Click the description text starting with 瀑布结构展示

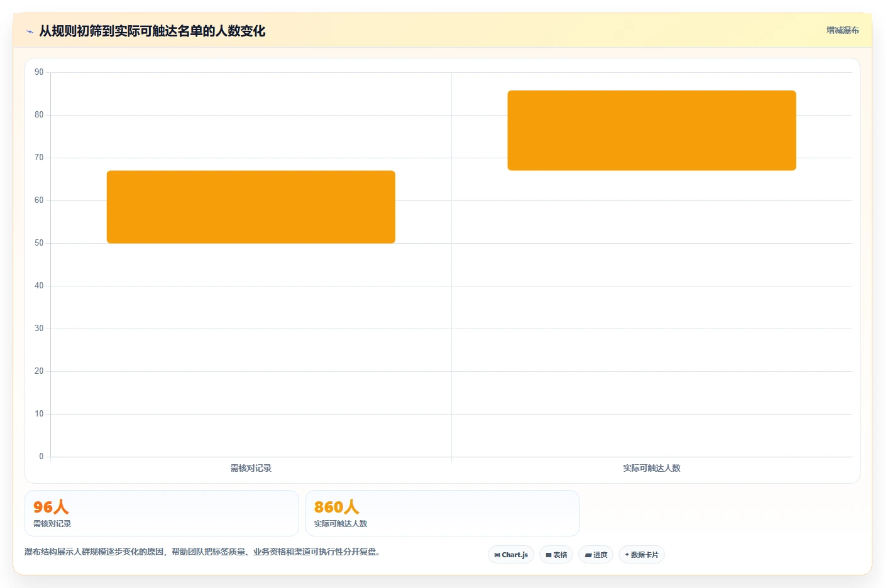point(202,552)
